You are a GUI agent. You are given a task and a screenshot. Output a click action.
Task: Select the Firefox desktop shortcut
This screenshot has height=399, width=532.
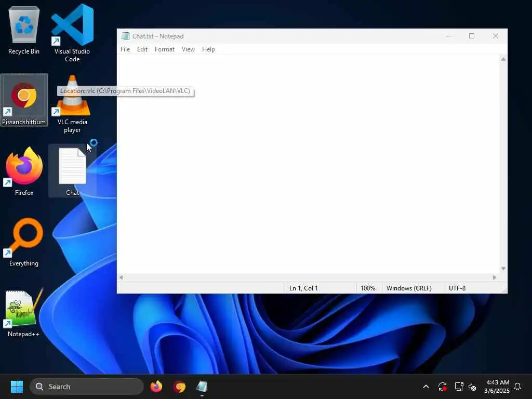coord(24,171)
